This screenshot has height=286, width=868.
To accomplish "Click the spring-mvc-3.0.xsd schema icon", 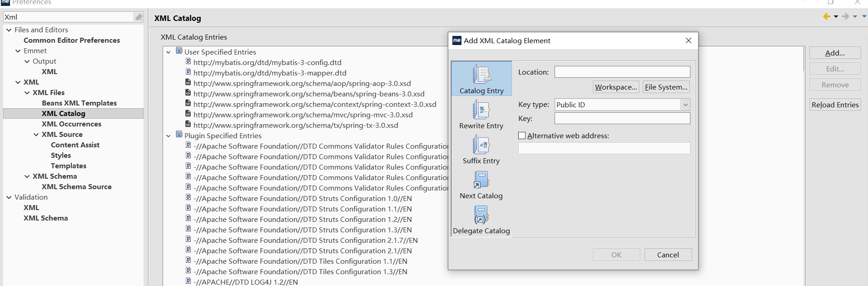I will pos(188,114).
